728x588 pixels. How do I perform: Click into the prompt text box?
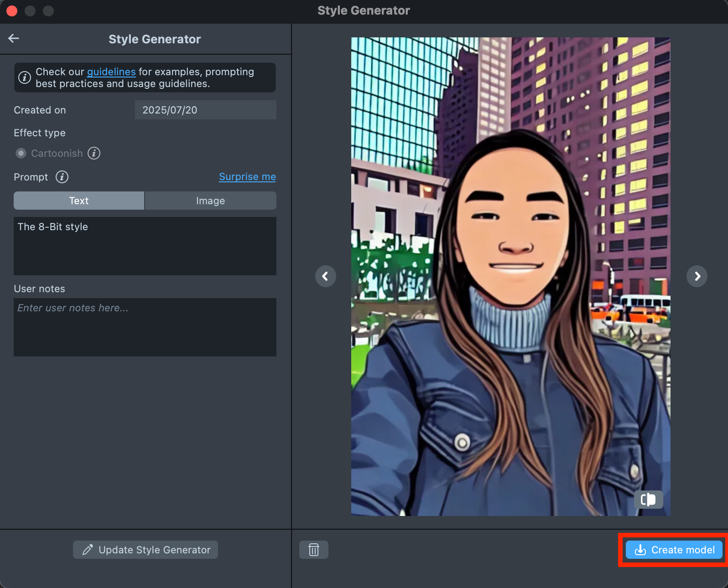(x=145, y=246)
